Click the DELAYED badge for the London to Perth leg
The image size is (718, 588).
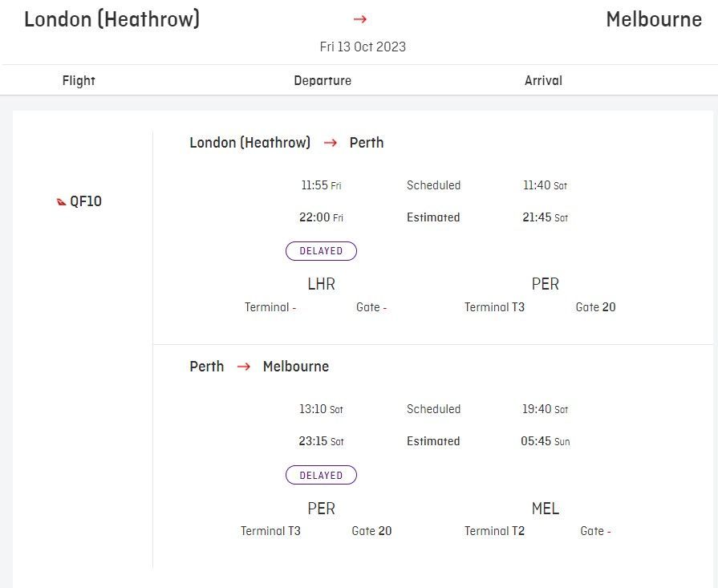(x=321, y=251)
